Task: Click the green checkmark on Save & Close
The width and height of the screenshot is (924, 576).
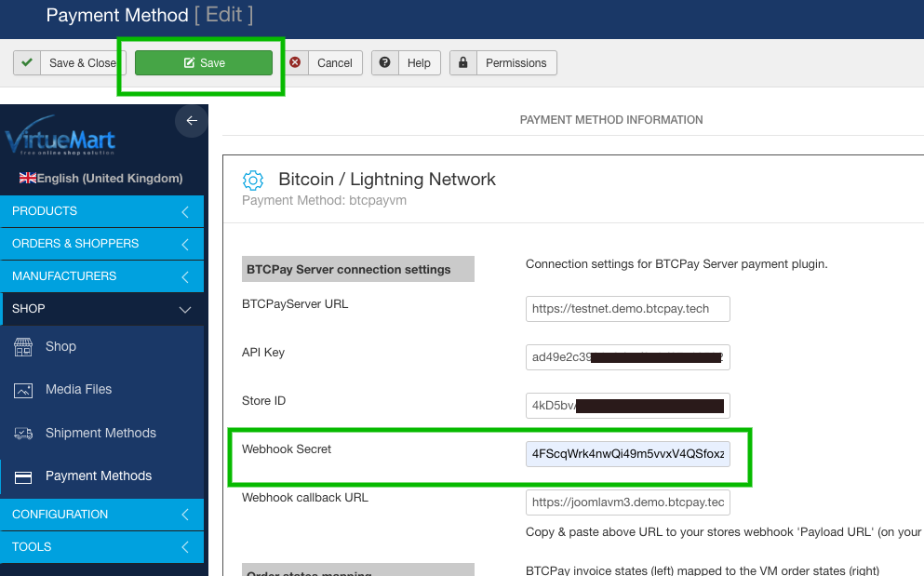Action: [x=28, y=62]
